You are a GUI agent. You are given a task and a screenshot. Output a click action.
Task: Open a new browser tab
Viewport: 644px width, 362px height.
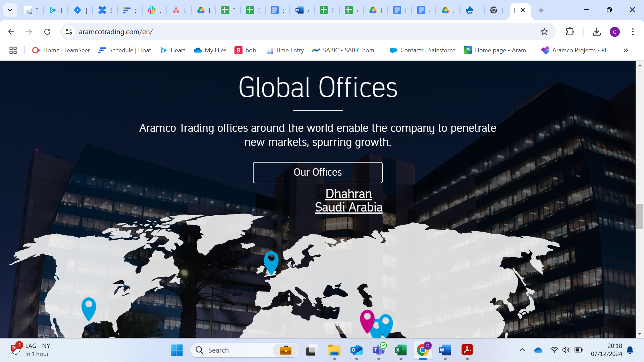(541, 10)
